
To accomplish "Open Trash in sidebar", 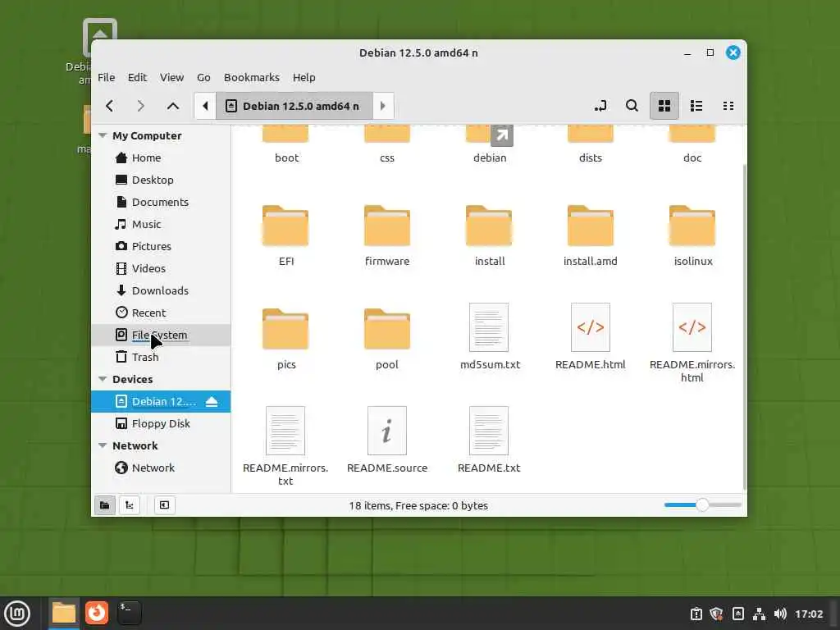I will point(161,357).
